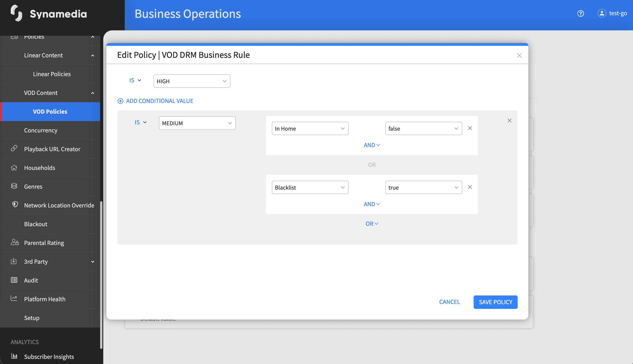Open the IS operator dropdown next to MEDIUM
Screen dimensions: 633x364
point(141,123)
